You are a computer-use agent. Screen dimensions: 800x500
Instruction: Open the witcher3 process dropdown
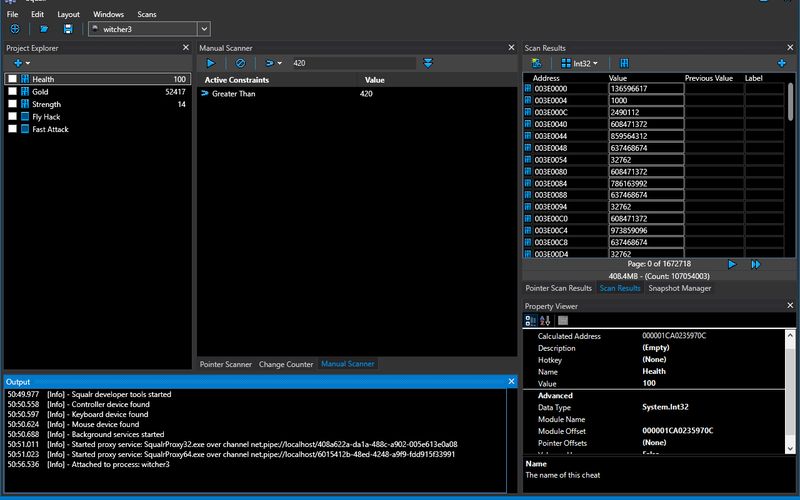tap(204, 29)
